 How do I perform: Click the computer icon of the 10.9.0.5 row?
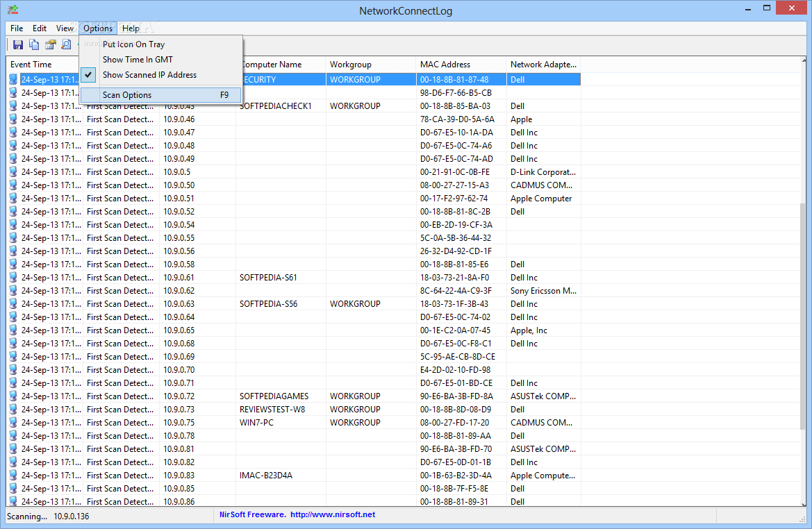(13, 172)
